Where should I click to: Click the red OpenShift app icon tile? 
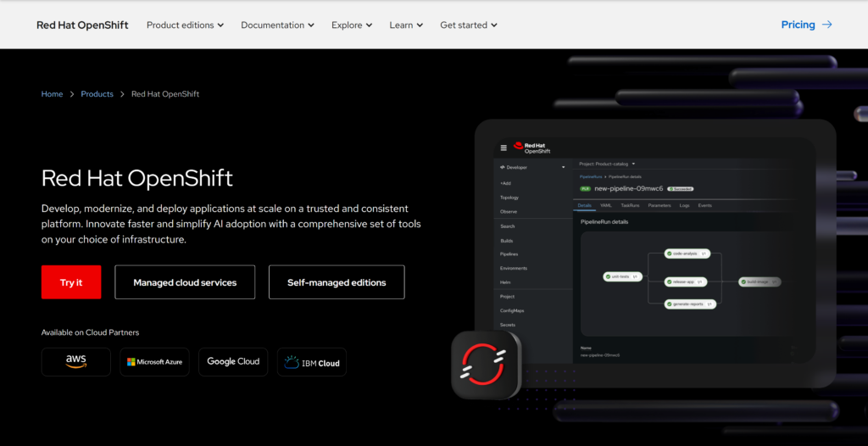coord(486,365)
